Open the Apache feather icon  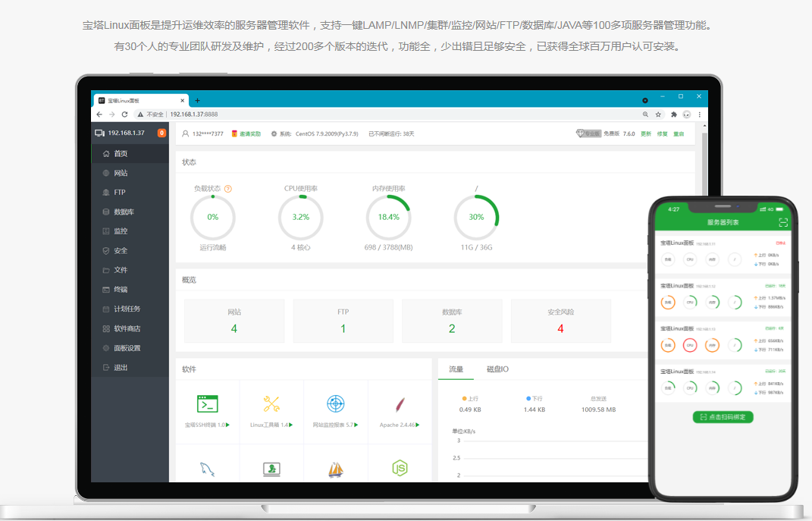tap(400, 403)
